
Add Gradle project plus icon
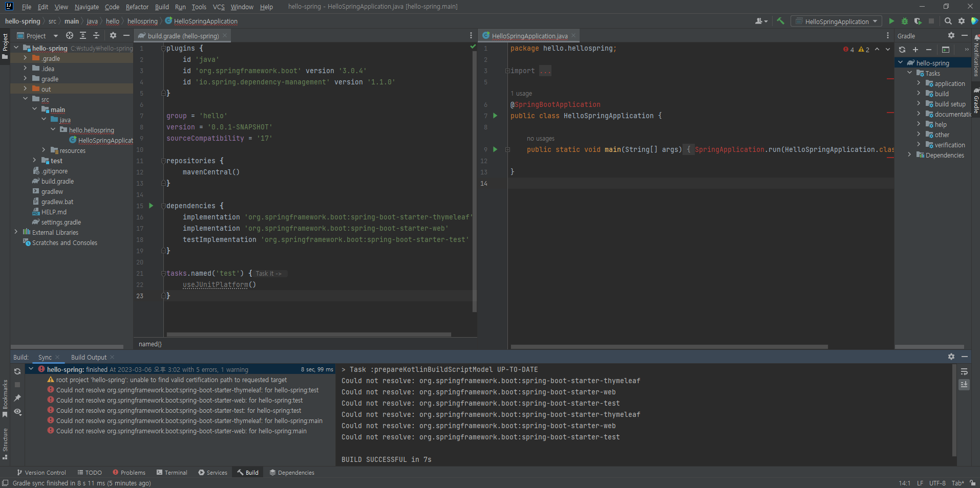tap(915, 50)
